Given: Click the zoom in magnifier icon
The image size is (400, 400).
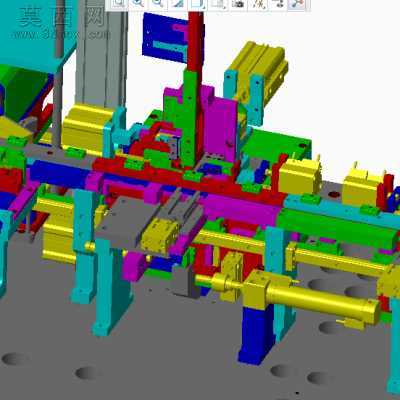Looking at the screenshot, I should pos(138,3).
